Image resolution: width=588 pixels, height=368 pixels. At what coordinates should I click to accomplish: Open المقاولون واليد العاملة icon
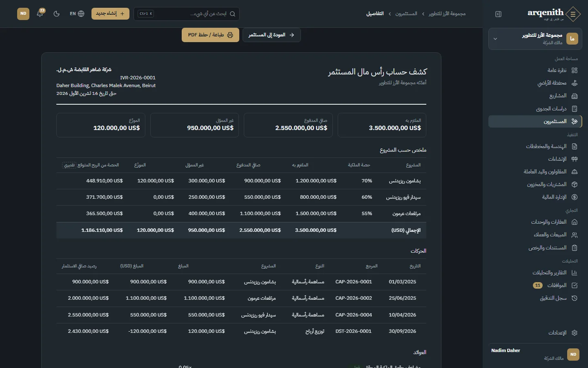tap(575, 172)
